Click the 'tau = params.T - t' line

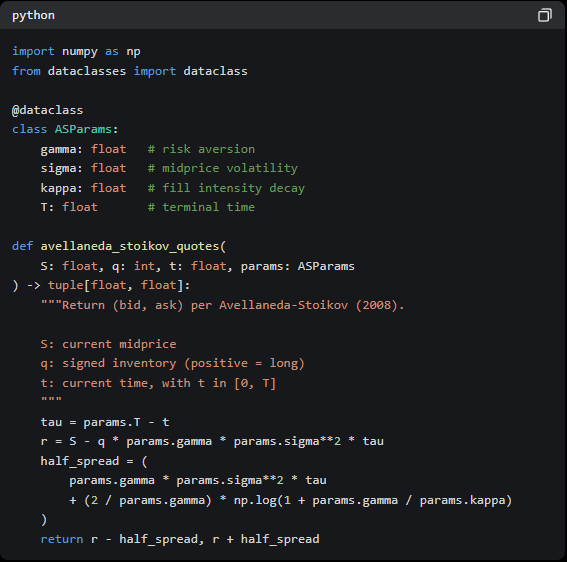pos(105,422)
